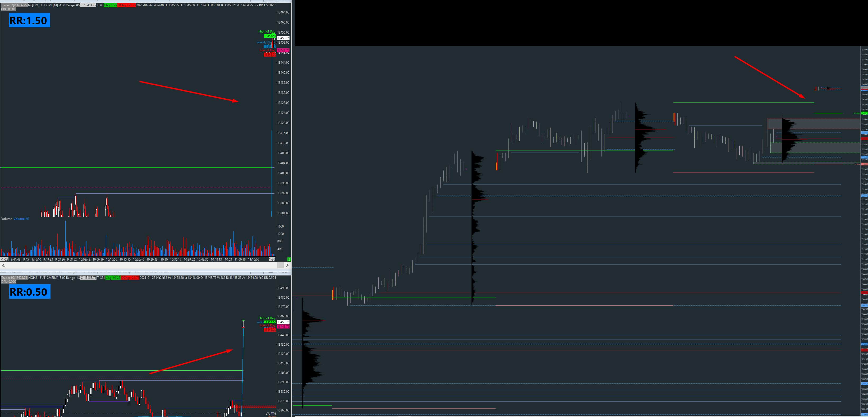The image size is (868, 417).
Task: Click the -1-22 date marker on time axis
Action: click(x=4, y=259)
